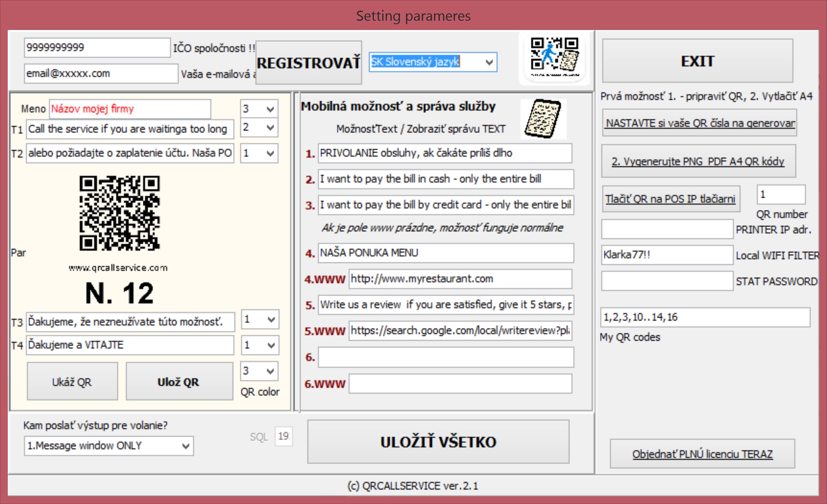This screenshot has width=827, height=504.
Task: Click the QRCALLSERVICE ver.2.1 footer text
Action: click(x=413, y=486)
